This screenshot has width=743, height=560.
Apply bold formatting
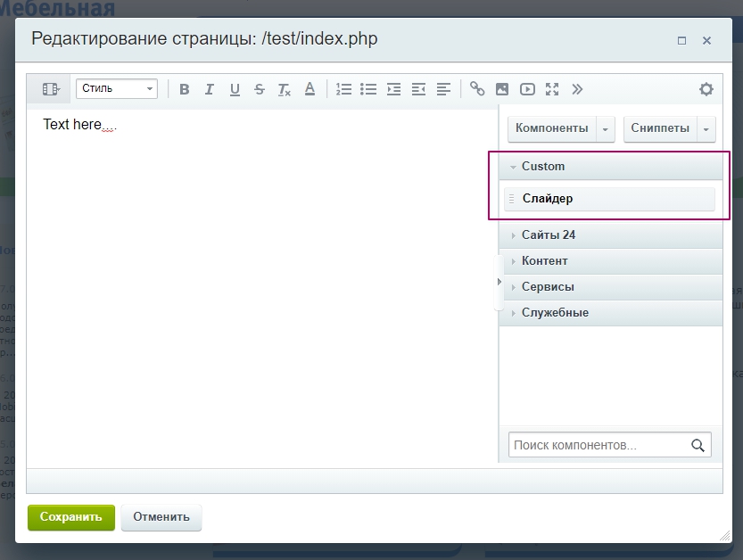(x=185, y=89)
